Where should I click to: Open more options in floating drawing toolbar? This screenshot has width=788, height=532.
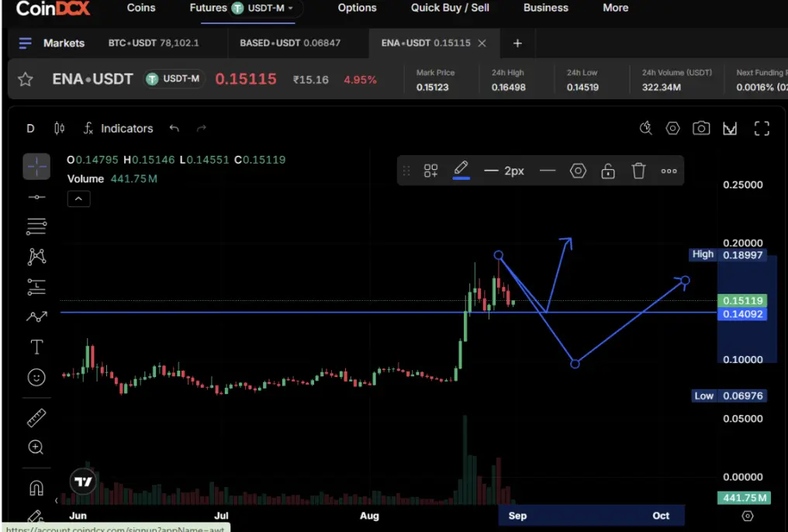[669, 171]
